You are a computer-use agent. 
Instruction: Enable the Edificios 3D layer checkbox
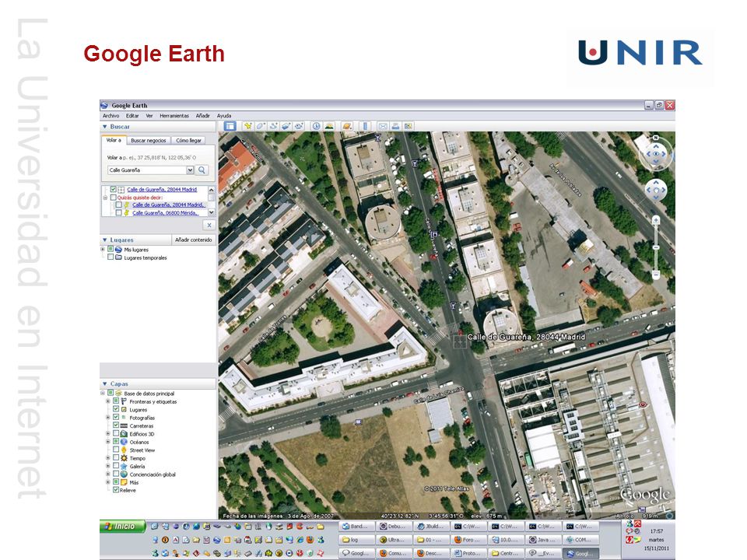tap(116, 433)
